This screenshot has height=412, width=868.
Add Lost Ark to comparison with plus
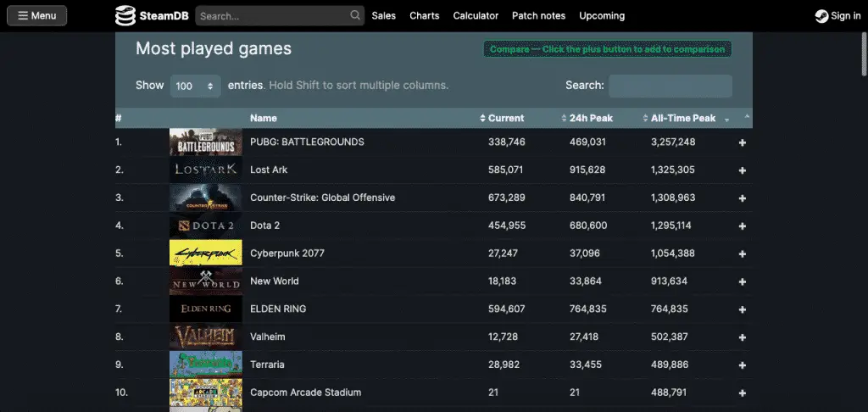coord(743,170)
